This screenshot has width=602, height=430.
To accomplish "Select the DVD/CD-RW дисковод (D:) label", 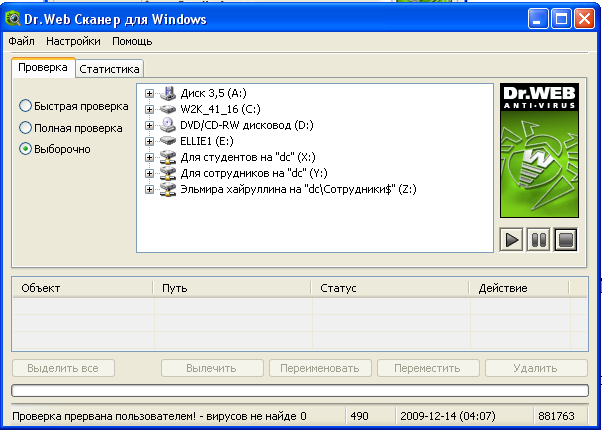I will [x=247, y=125].
